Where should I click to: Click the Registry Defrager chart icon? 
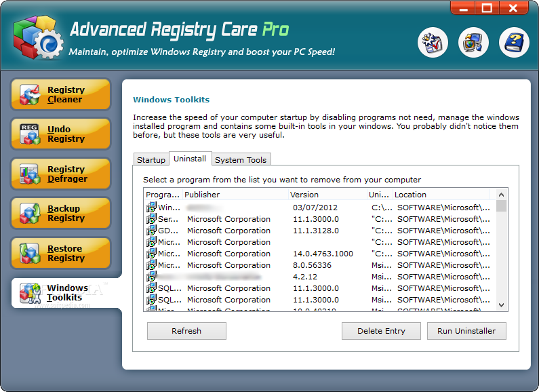(30, 174)
